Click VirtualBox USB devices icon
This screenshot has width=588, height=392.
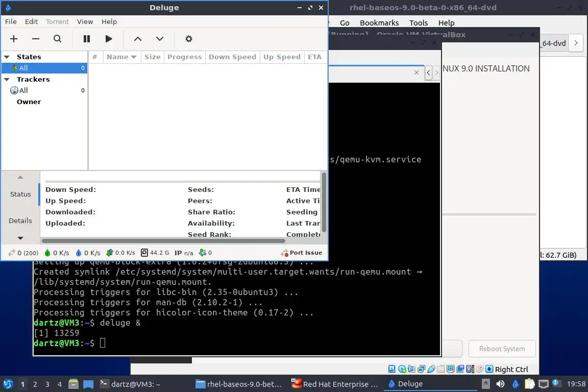tap(431, 369)
